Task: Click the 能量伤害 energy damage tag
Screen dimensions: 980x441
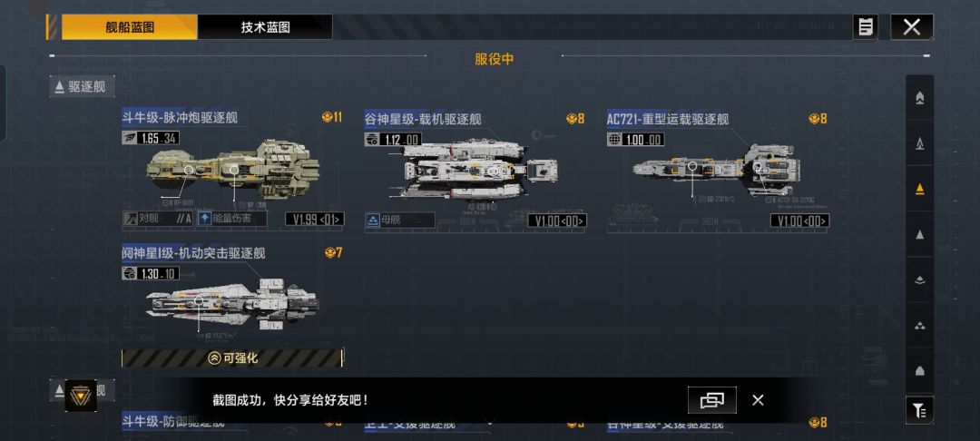Action: click(x=232, y=219)
